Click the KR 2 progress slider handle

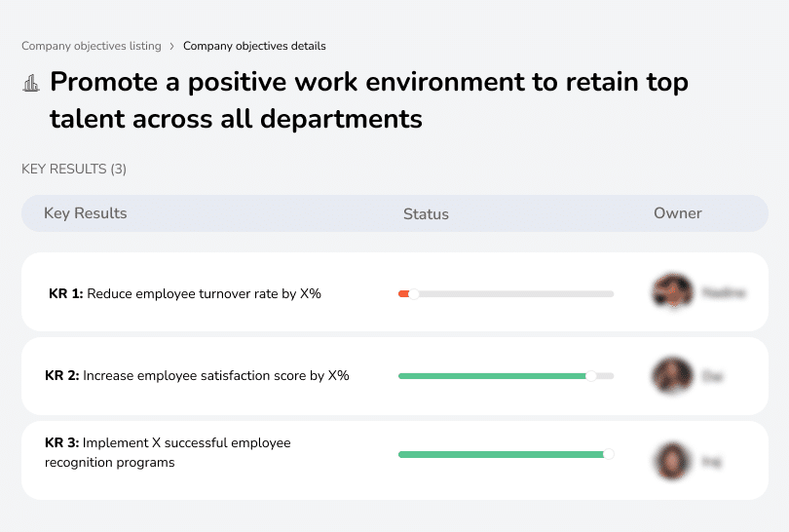coord(590,375)
